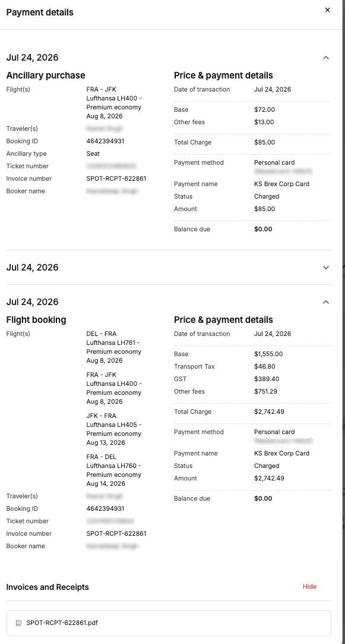Screen dimensions: 345x644
Task: Open the SPOT-RCPT-622861.pdf receipt file
Action: tap(169, 623)
